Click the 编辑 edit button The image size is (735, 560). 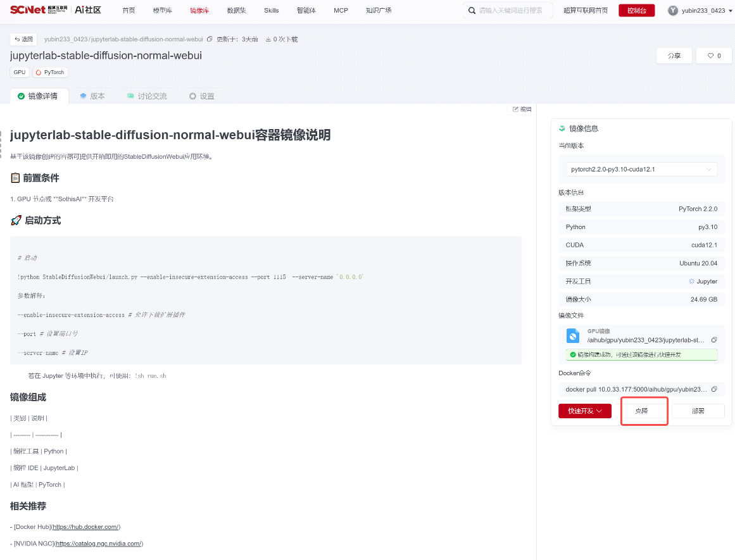(x=522, y=109)
